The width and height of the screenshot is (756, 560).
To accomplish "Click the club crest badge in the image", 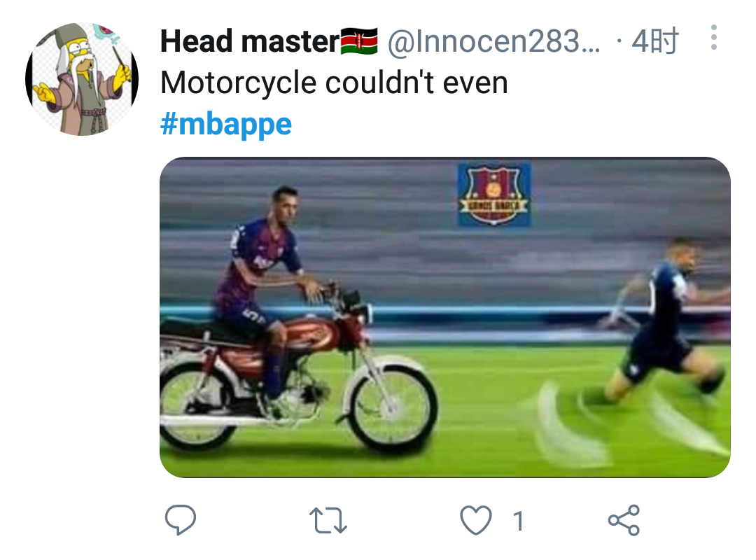I will [x=493, y=195].
